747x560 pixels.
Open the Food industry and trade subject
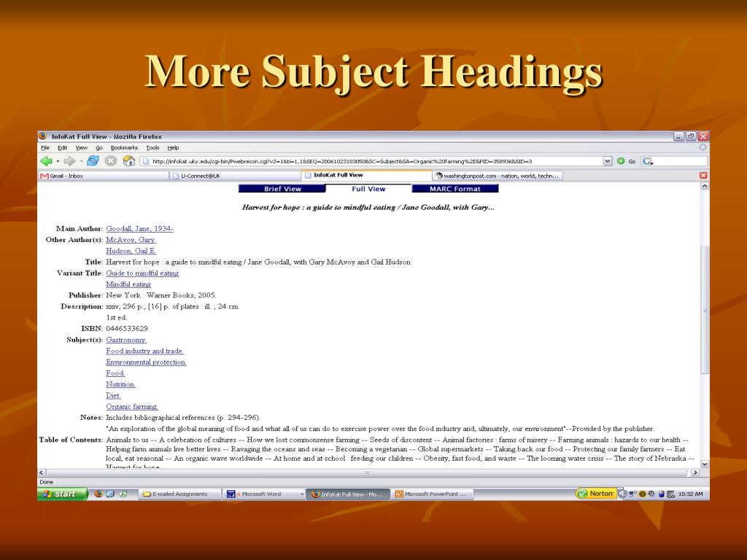(x=145, y=351)
